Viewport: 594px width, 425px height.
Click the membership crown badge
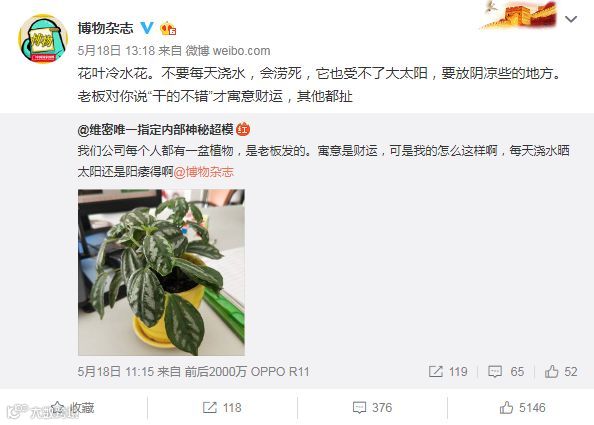coord(168,28)
